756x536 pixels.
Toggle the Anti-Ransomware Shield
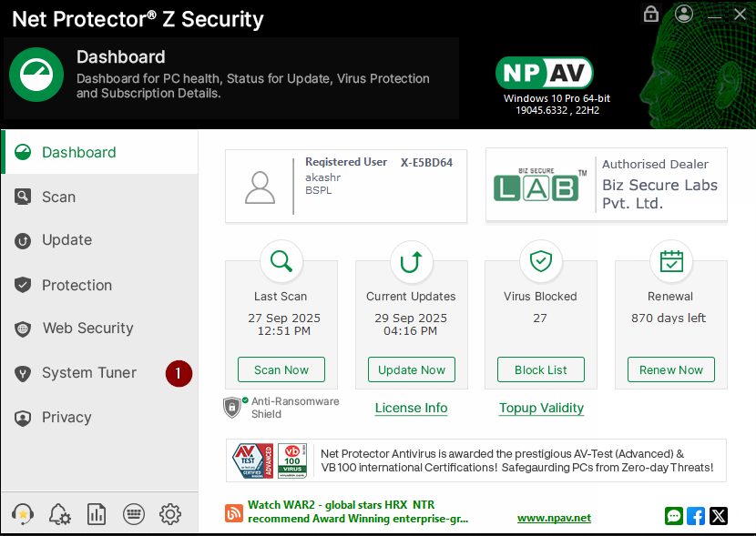pyautogui.click(x=232, y=407)
